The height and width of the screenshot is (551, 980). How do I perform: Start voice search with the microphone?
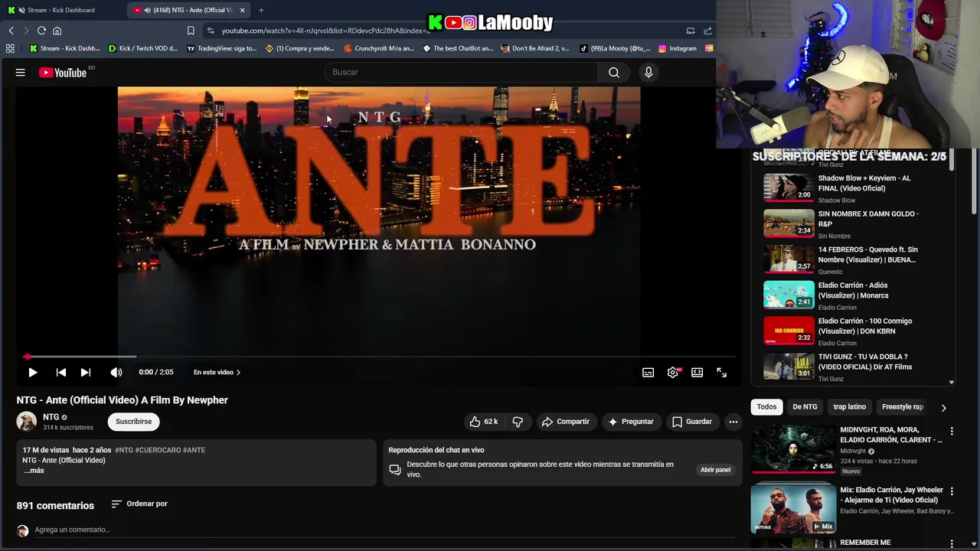648,72
